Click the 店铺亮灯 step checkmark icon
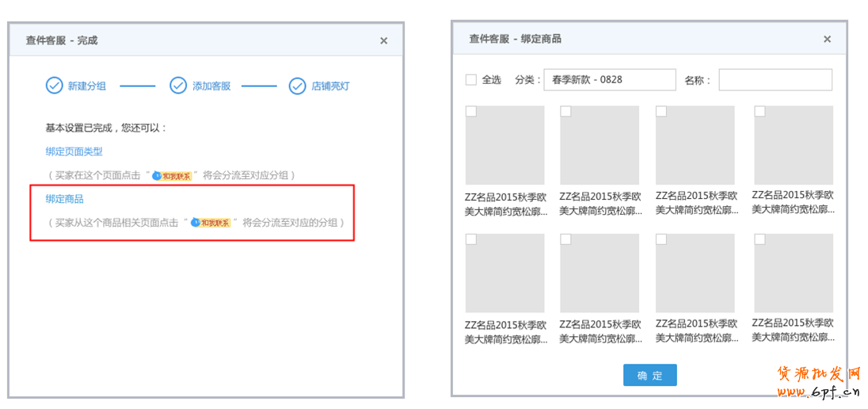Screen dimensions: 868x409 [297, 86]
